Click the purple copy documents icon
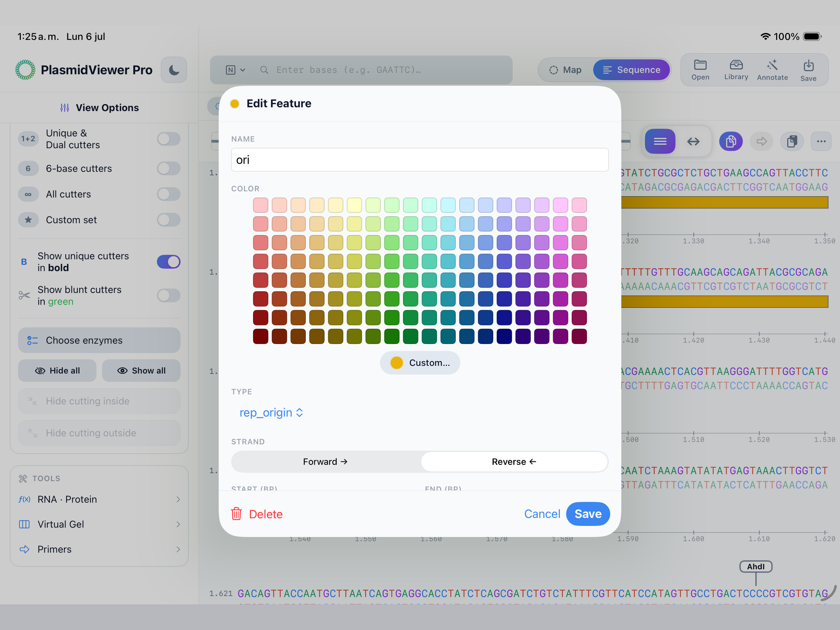Screen dimensions: 840x630 731,142
